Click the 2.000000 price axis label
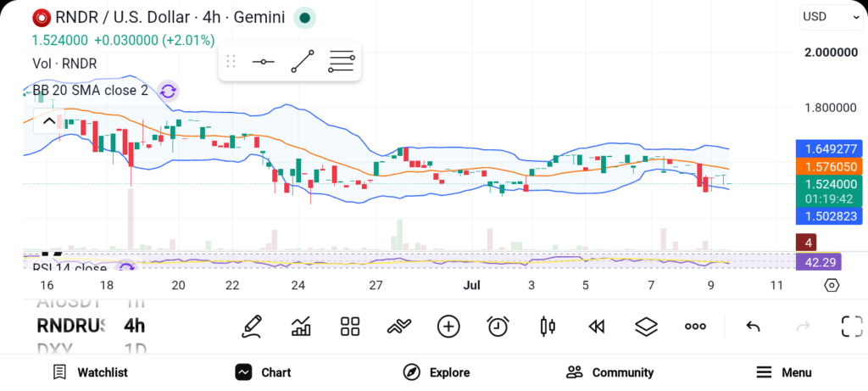 coord(831,53)
